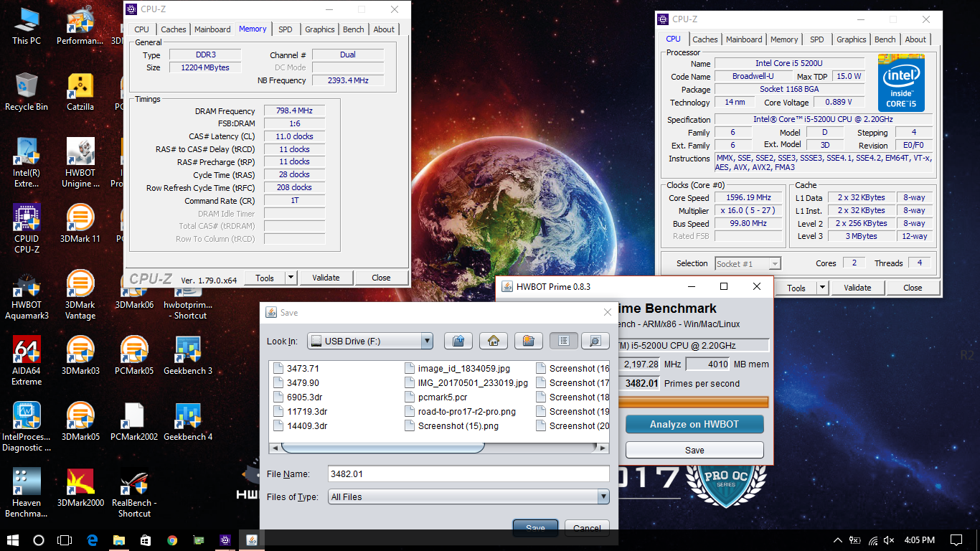980x551 pixels.
Task: Open Tools dropdown arrow in CPU-Z CPU window
Action: pos(822,288)
